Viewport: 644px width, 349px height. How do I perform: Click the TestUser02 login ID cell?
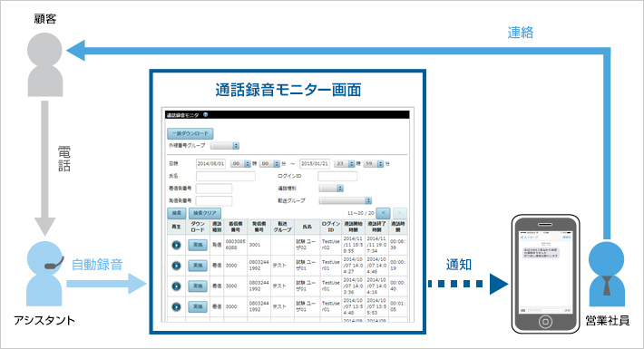[x=331, y=245]
